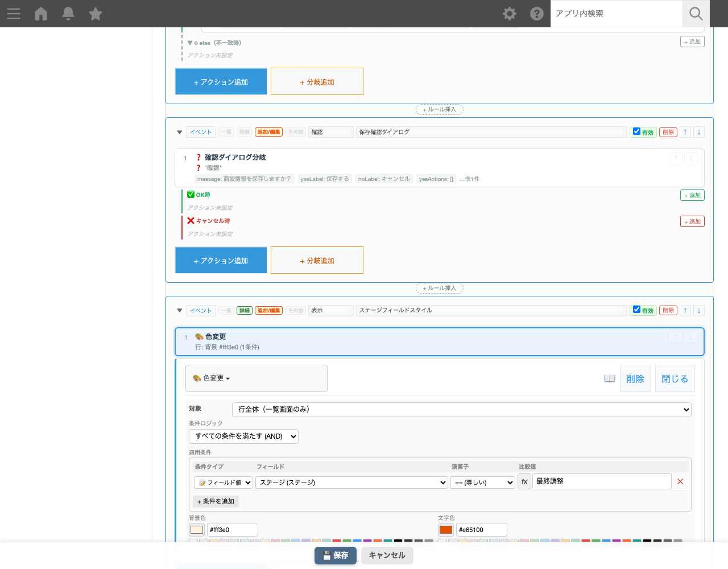Delete the 保存確認ダイアログ rule
728x569 pixels.
tap(668, 132)
